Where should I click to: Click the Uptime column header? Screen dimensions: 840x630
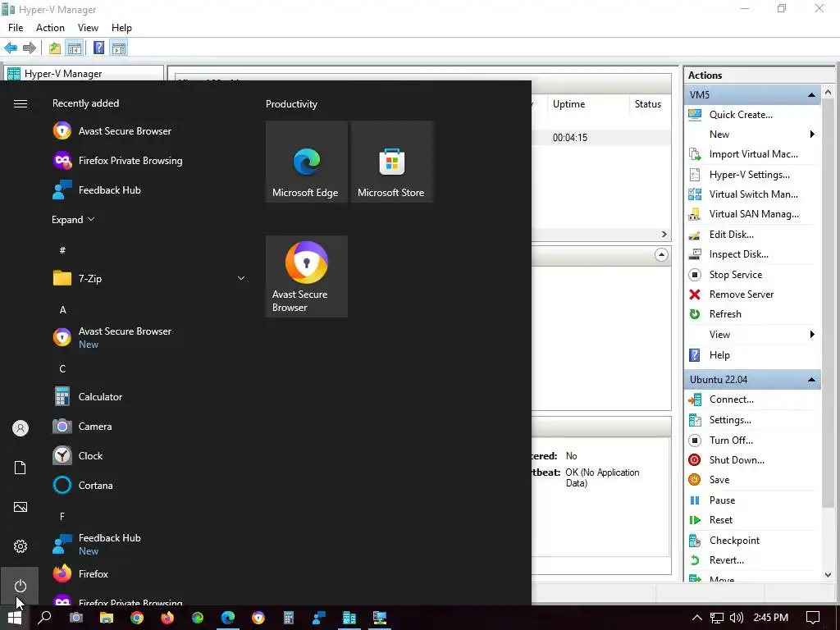pos(569,104)
